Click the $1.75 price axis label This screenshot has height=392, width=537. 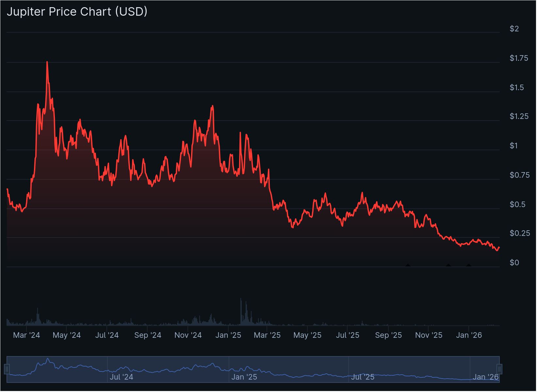(519, 58)
